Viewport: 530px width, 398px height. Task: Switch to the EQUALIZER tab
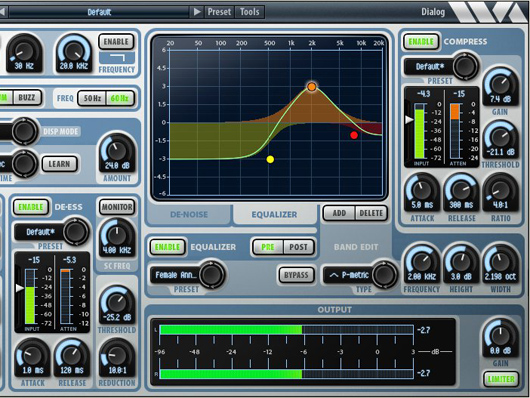[274, 214]
